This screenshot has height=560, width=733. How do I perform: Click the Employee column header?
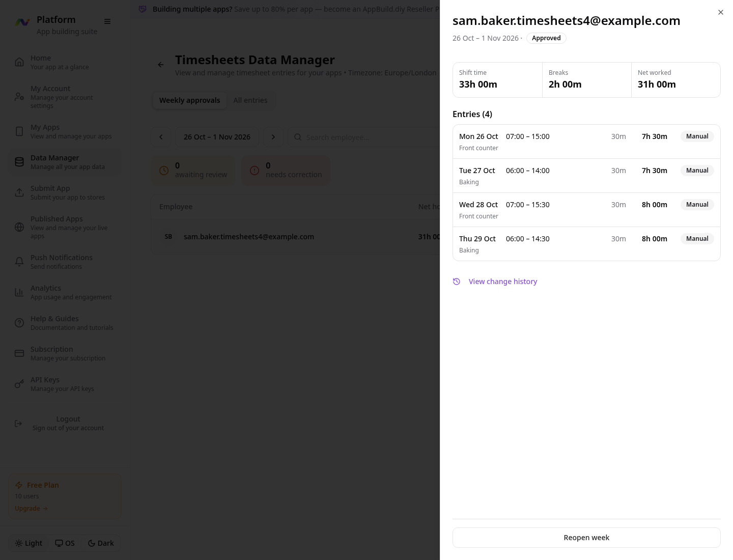[x=176, y=207]
